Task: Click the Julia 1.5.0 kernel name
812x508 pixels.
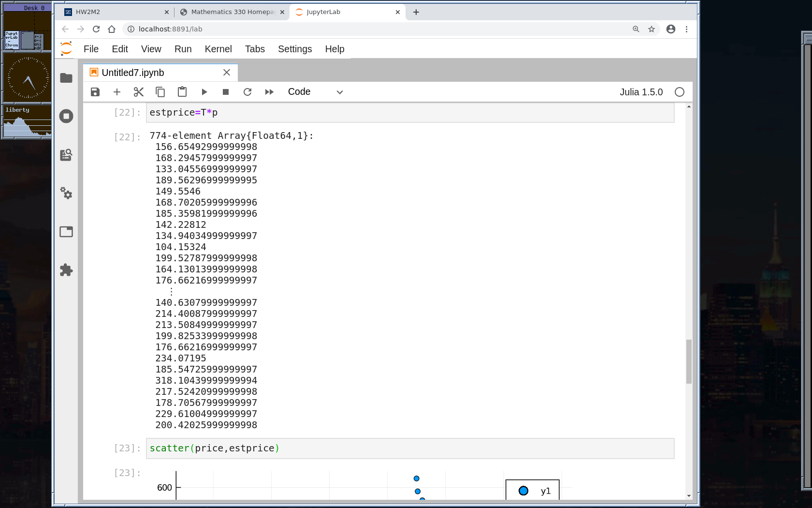Action: click(x=641, y=92)
